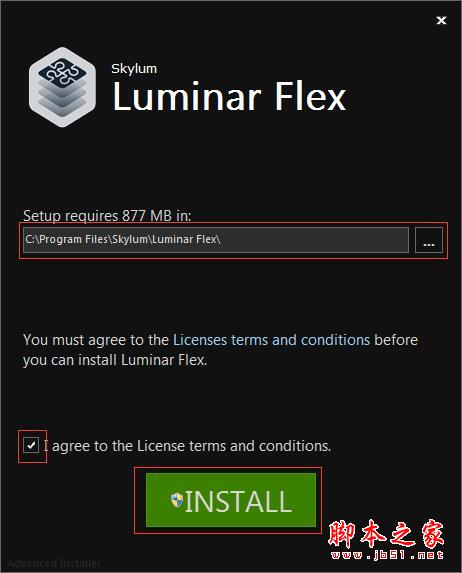The image size is (462, 573).
Task: Click end of path text after 'Luminar Flex\'
Action: 221,240
